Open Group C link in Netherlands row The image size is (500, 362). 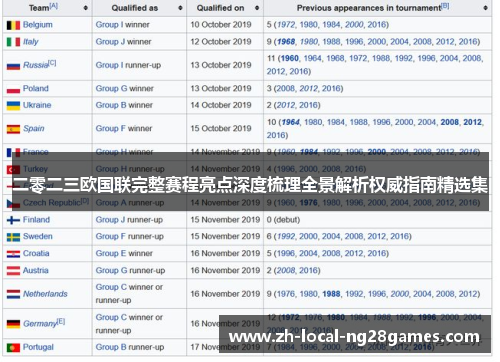111,287
